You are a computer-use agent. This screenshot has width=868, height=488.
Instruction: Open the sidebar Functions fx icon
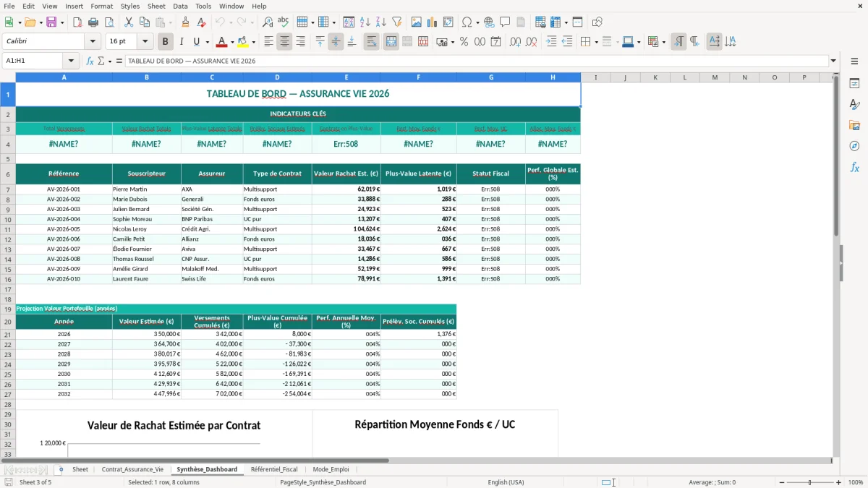[854, 167]
